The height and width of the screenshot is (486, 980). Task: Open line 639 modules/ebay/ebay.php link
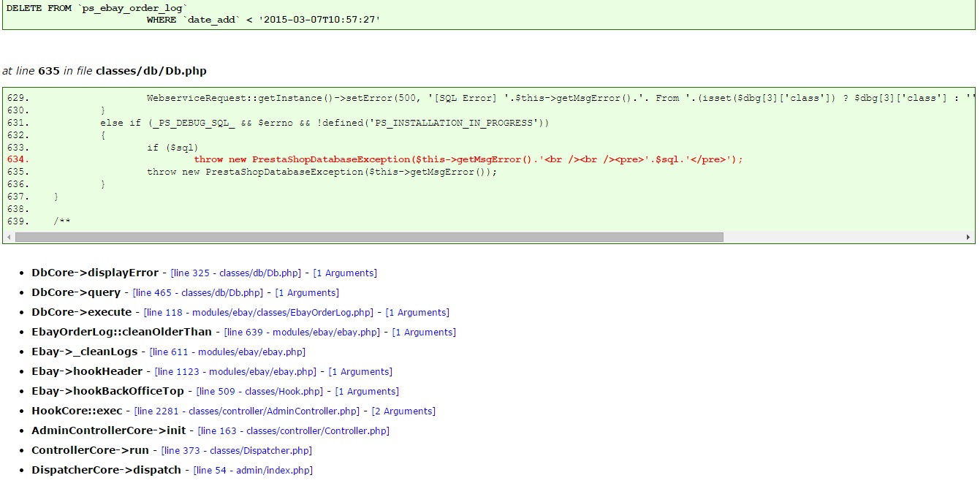(x=302, y=333)
